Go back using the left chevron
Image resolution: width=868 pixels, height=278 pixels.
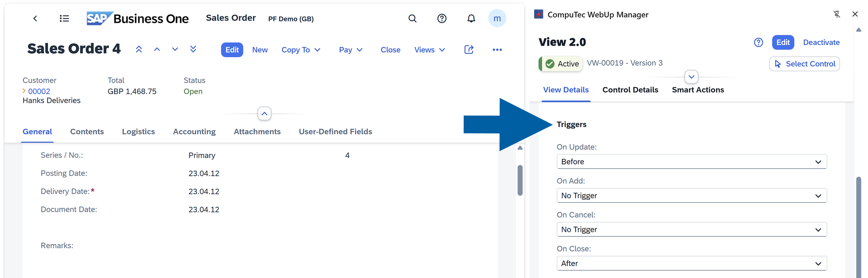(x=35, y=18)
